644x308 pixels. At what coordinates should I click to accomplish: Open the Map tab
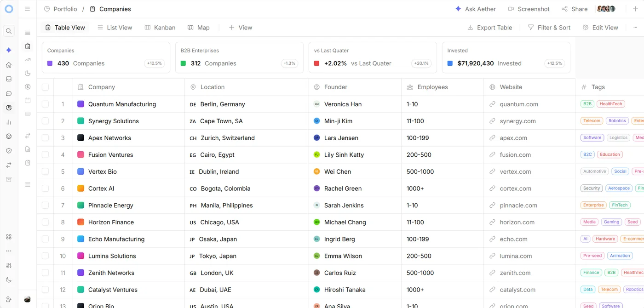pyautogui.click(x=199, y=28)
